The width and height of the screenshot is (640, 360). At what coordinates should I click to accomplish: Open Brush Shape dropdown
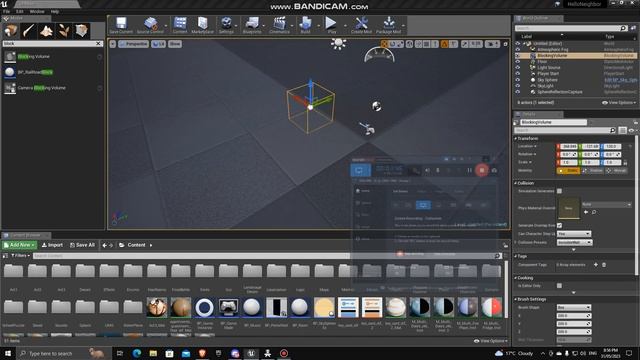click(x=574, y=307)
